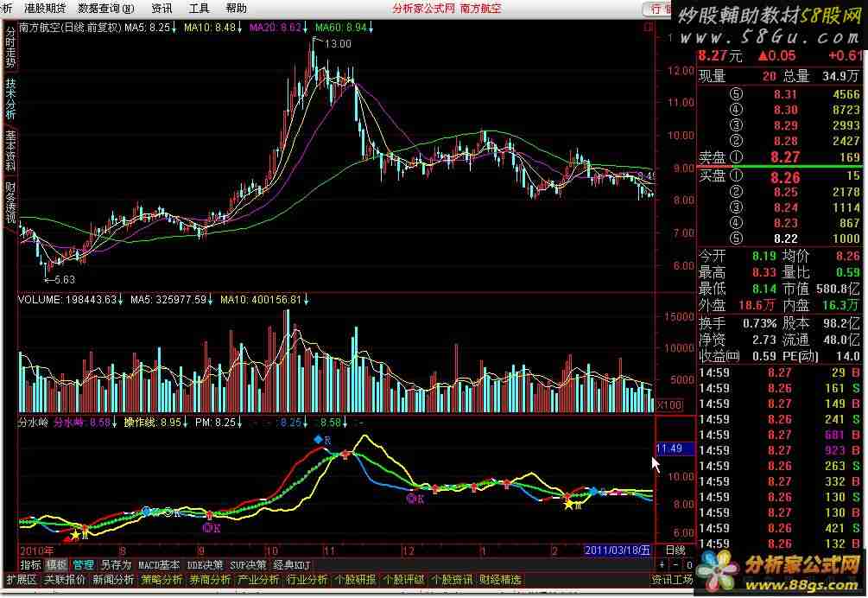
Task: Open the 财经精选 tab
Action: coord(500,580)
